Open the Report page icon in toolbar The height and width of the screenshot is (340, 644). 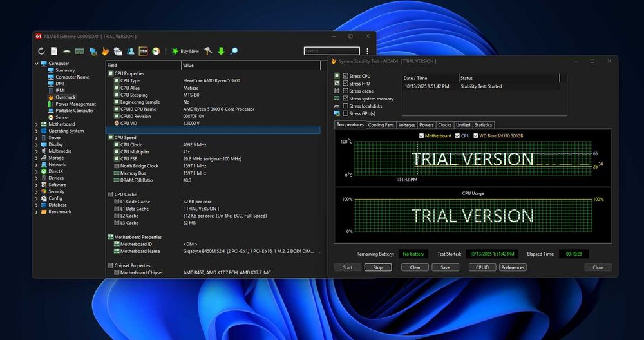54,51
